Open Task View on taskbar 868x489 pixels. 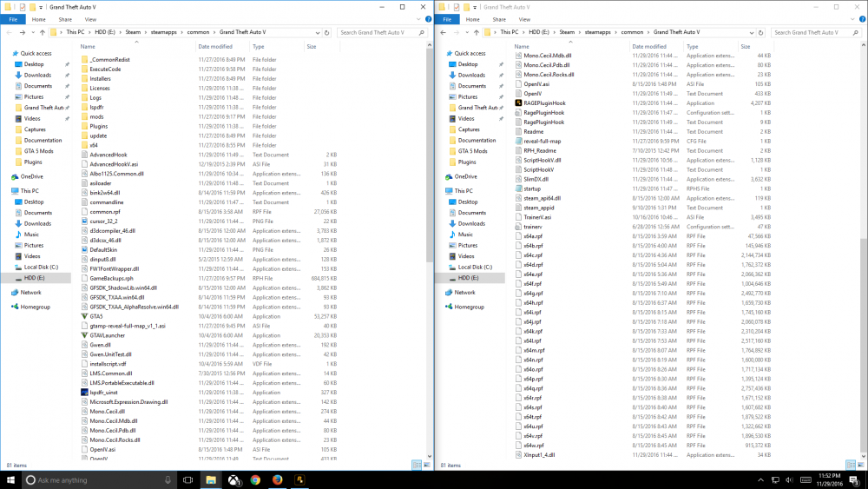[x=187, y=480]
